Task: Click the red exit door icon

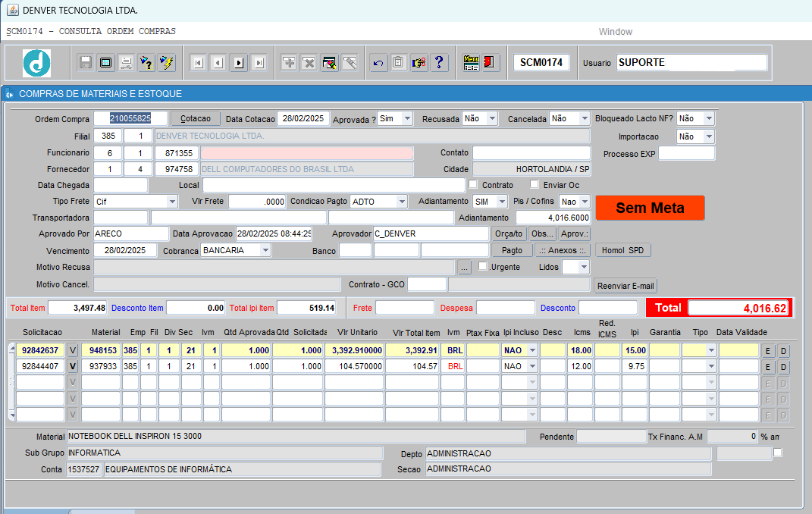Action: [490, 63]
